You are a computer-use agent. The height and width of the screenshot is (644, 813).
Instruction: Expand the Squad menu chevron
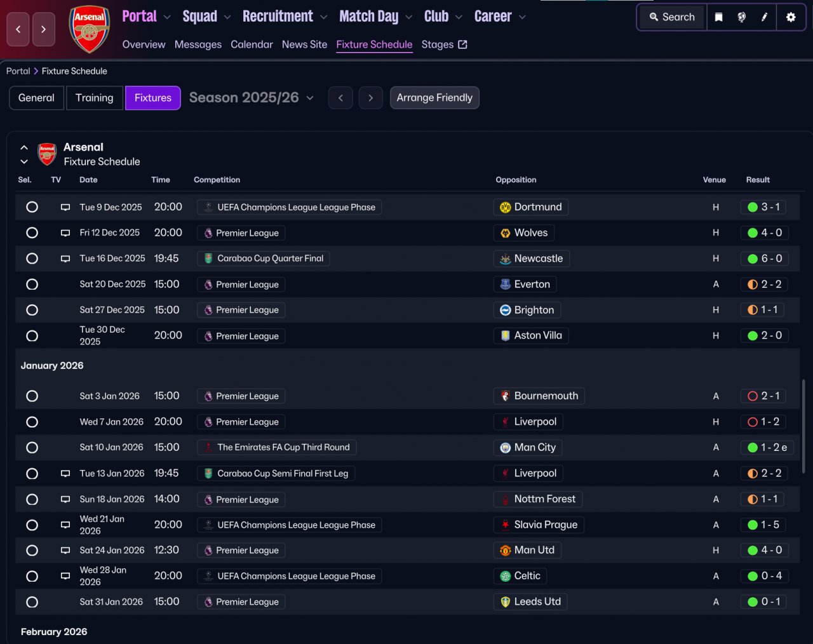coord(227,17)
